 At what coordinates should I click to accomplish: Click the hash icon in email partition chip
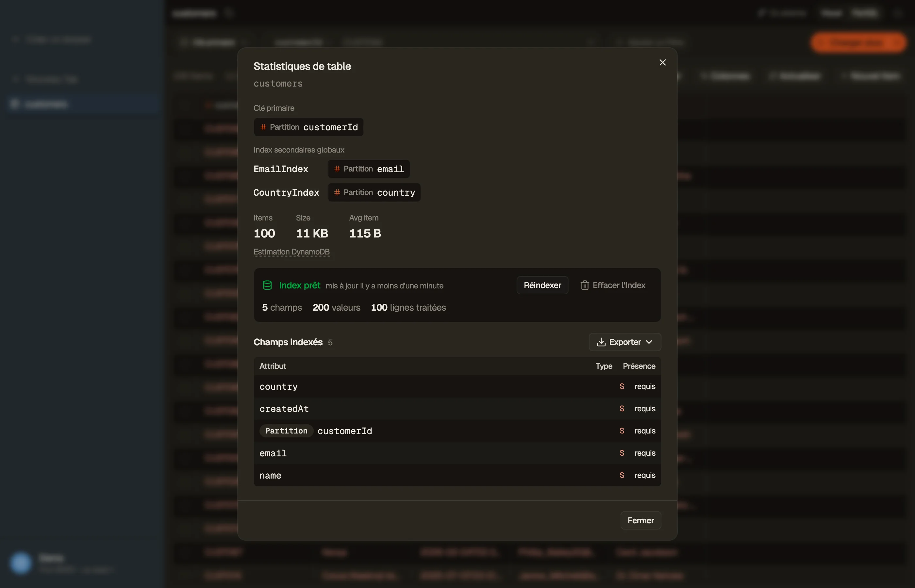coord(337,169)
